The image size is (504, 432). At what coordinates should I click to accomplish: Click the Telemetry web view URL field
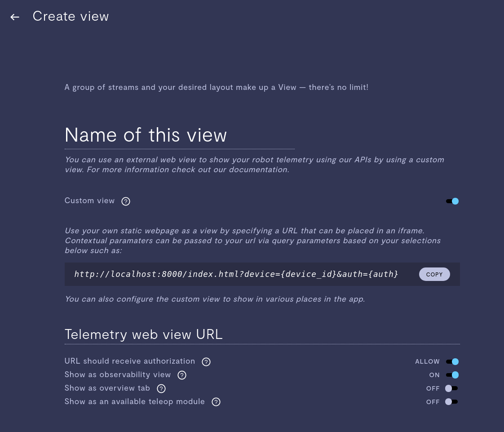click(x=262, y=334)
